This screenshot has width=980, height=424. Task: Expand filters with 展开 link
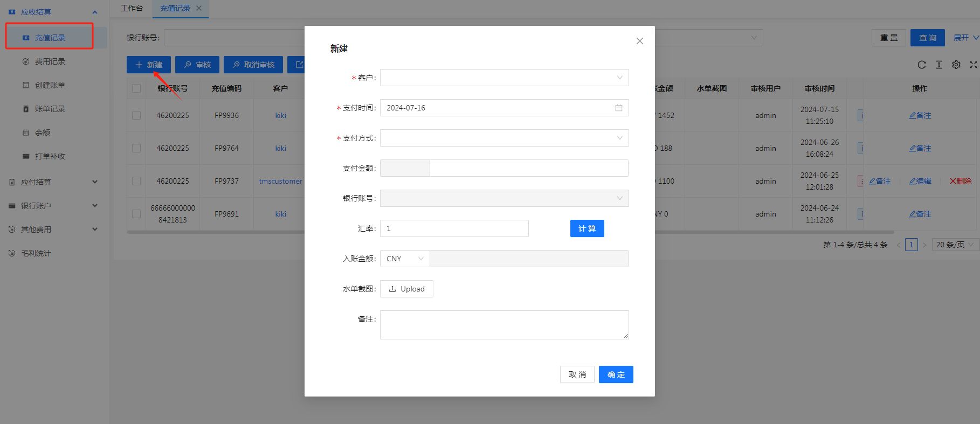tap(966, 38)
